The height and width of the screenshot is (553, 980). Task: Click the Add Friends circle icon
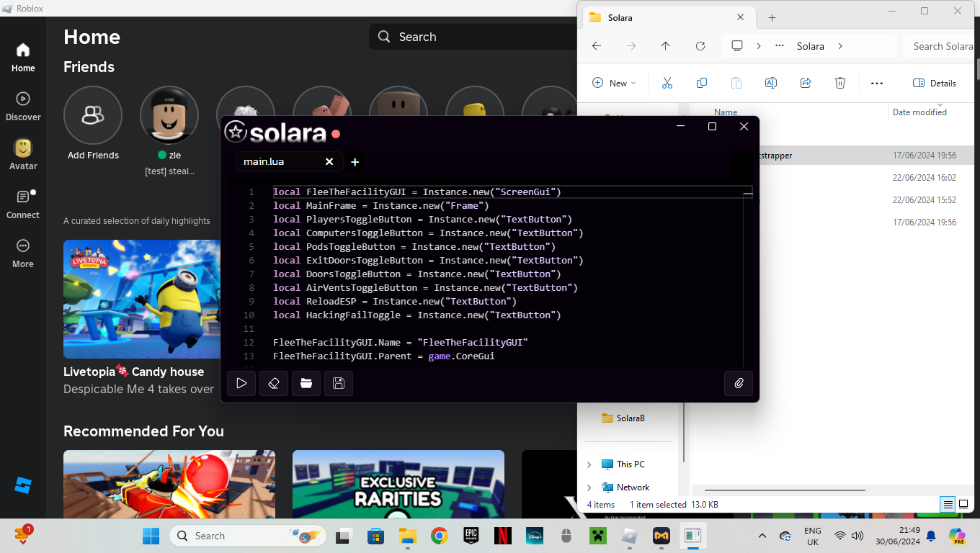93,115
